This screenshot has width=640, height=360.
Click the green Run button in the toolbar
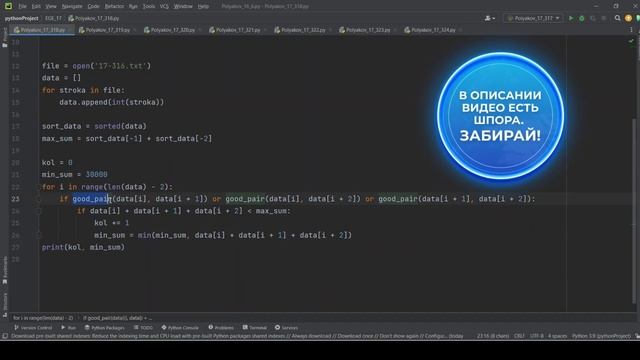tap(571, 18)
